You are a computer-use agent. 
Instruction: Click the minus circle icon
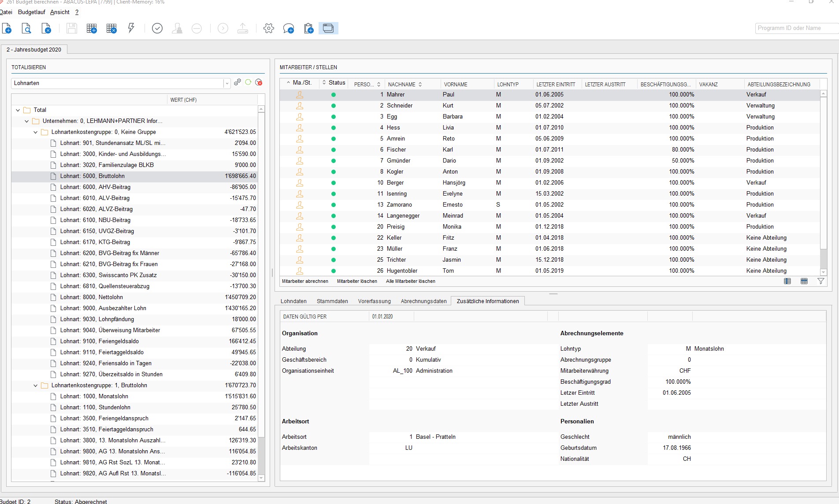(x=197, y=29)
